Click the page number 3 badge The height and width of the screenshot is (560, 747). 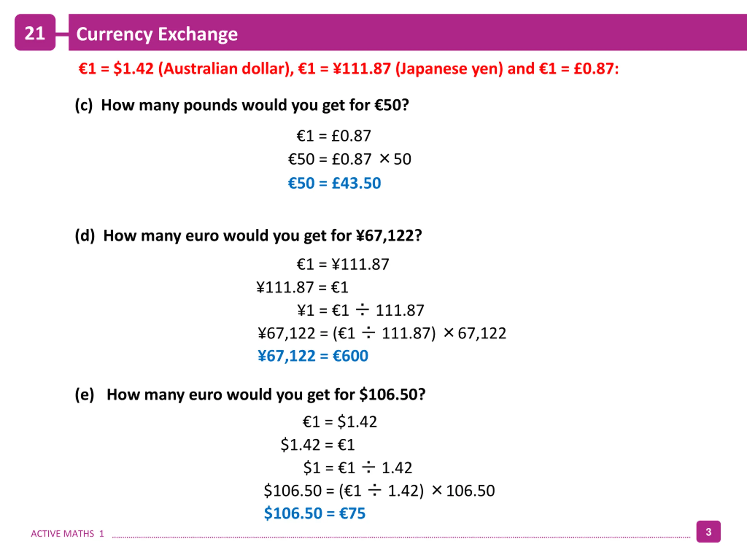pos(708,532)
